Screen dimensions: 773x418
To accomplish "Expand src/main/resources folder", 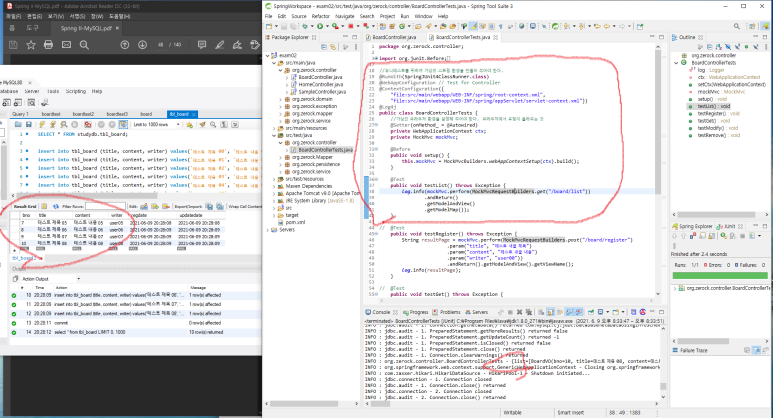I will click(274, 128).
